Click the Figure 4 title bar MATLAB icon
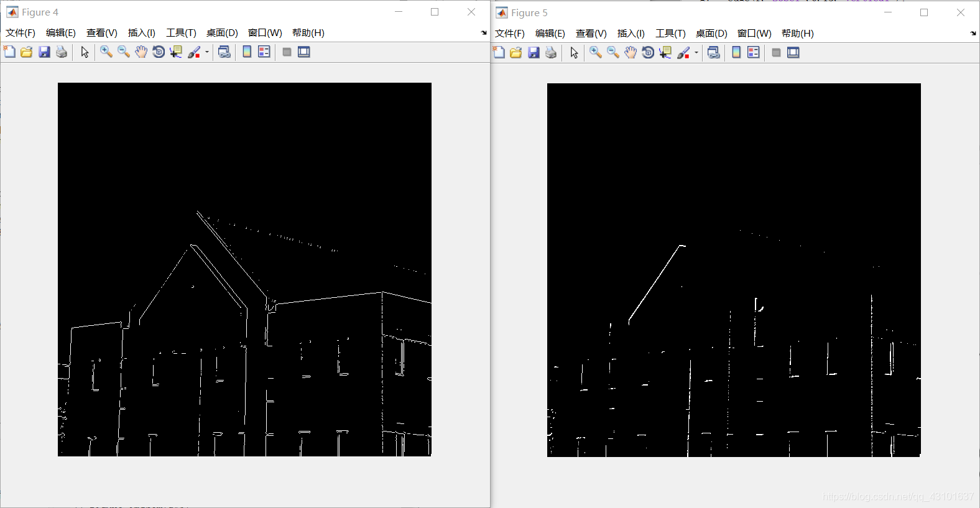980x508 pixels. tap(12, 12)
